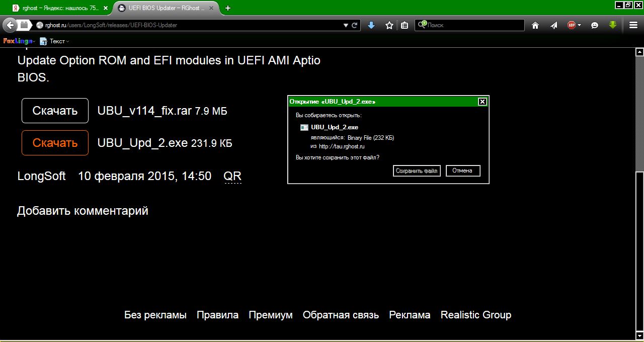Click the scrollbar down arrow
Viewport: 644px width, 342px height.
[x=639, y=335]
